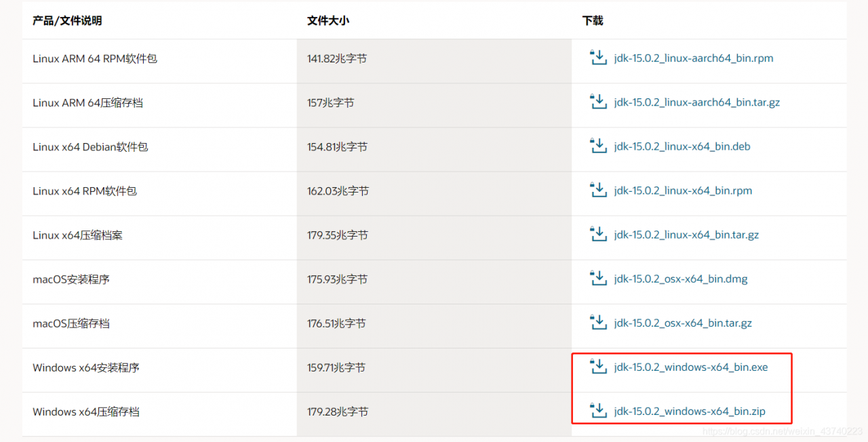The image size is (868, 442).
Task: Click download icon for linux-x64 rpm
Action: click(598, 190)
